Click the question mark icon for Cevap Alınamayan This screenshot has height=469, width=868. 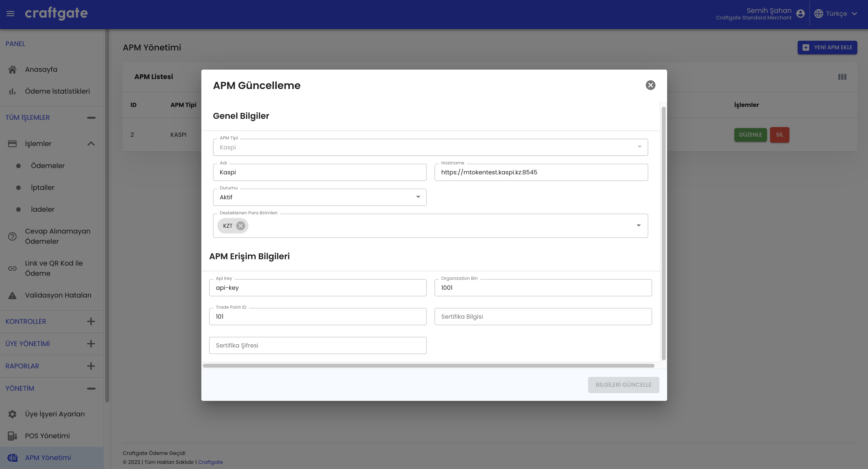pyautogui.click(x=12, y=236)
